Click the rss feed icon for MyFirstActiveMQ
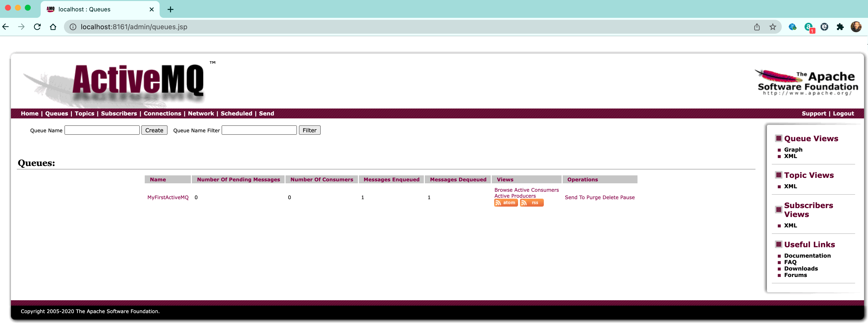 click(532, 202)
